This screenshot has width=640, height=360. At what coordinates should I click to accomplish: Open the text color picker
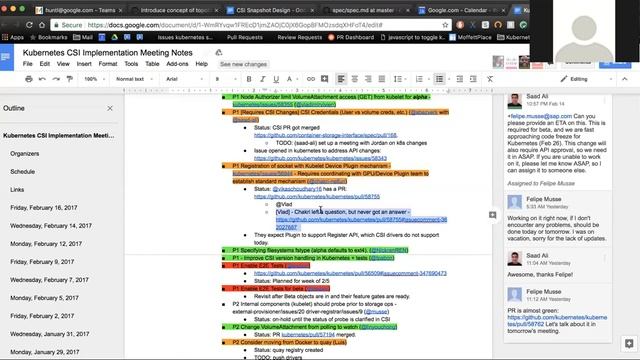(x=289, y=79)
